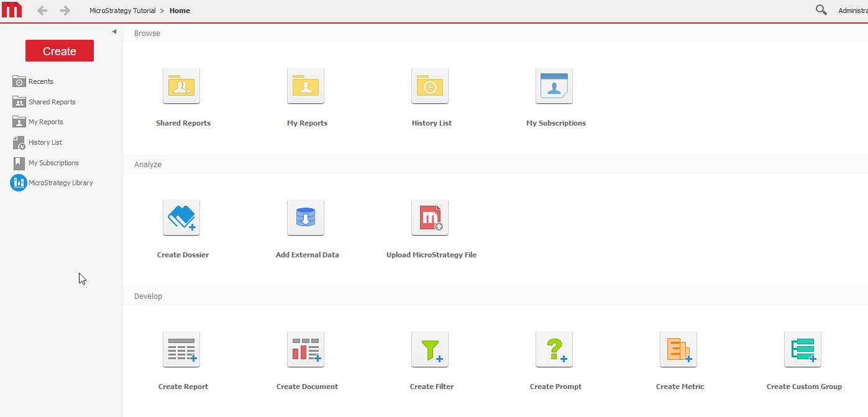Click the Create Metric icon
The width and height of the screenshot is (868, 417).
pyautogui.click(x=678, y=349)
